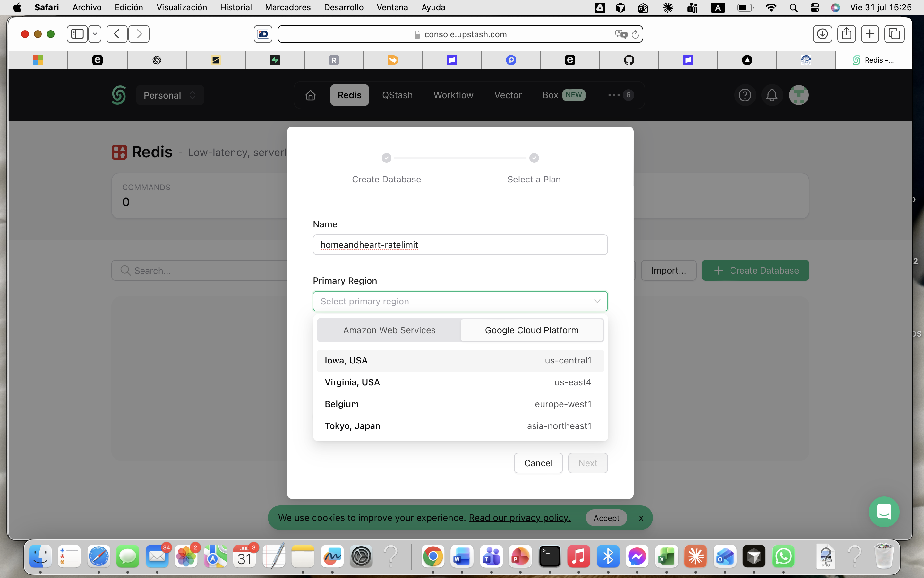Expand the Safari sidebar menu chevron
This screenshot has width=924, height=578.
pyautogui.click(x=95, y=34)
